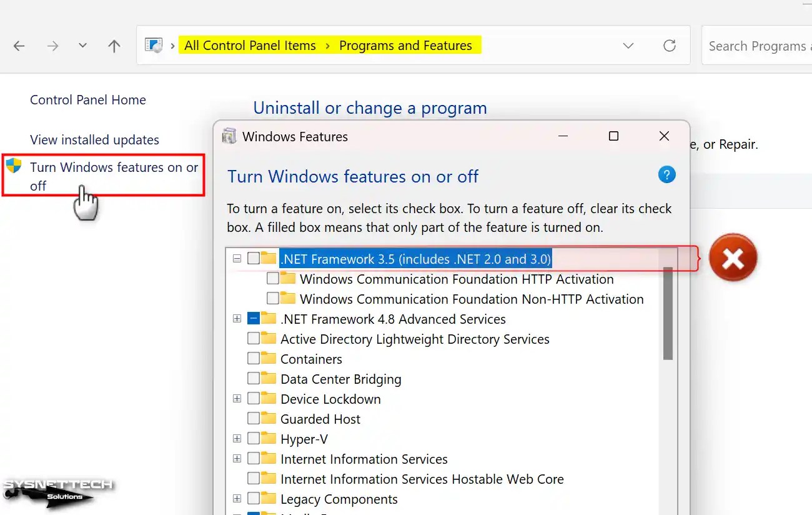
Task: Enable the Containers feature checkbox
Action: tap(254, 359)
